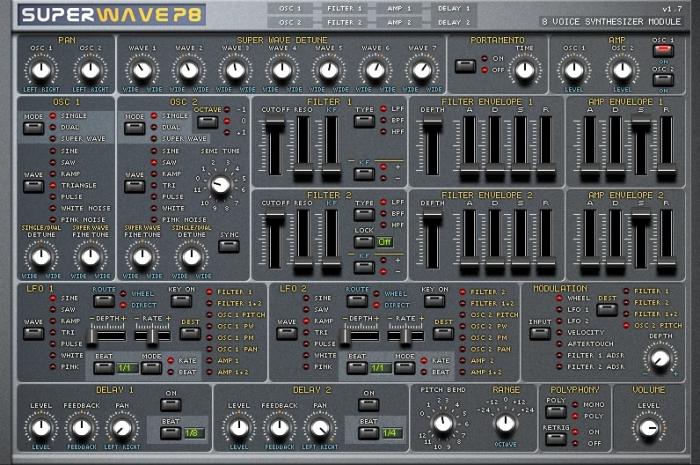Image resolution: width=700 pixels, height=465 pixels.
Task: Click the Volume level knob
Action: point(649,428)
